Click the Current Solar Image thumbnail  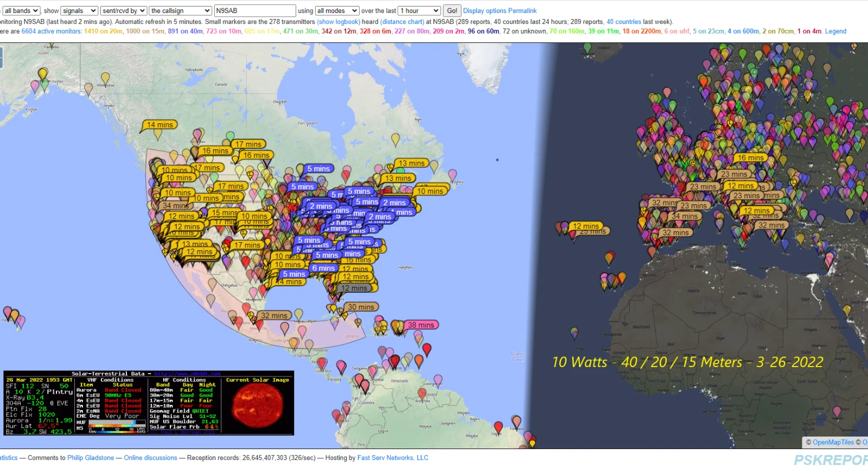(258, 407)
